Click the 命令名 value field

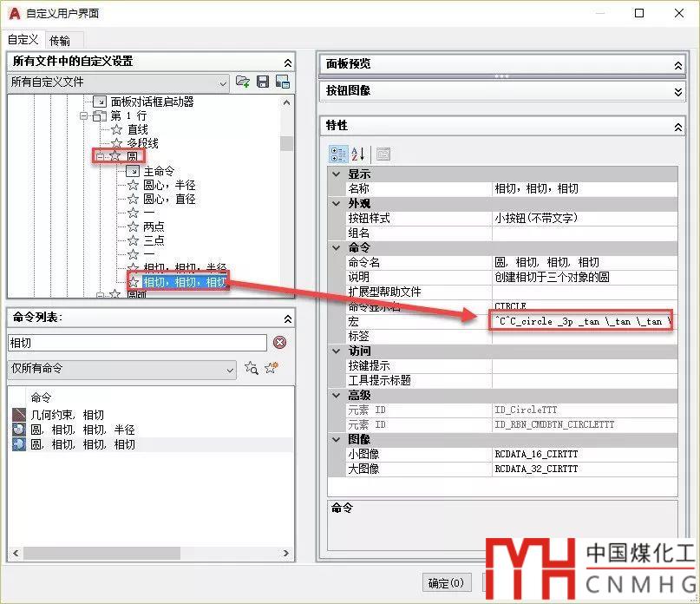click(585, 263)
